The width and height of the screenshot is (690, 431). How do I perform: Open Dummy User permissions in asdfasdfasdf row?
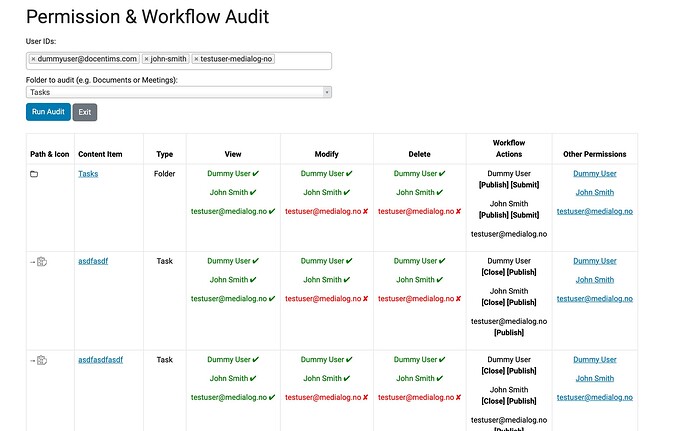pos(595,360)
